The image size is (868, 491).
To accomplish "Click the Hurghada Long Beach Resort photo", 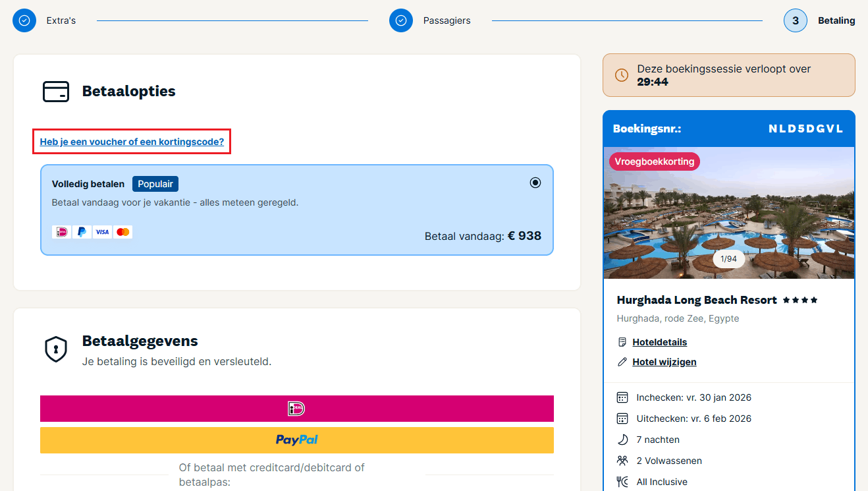I will pyautogui.click(x=728, y=212).
